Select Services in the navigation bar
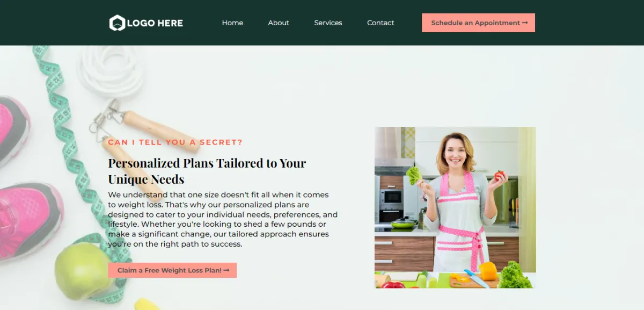644x310 pixels. pos(328,23)
